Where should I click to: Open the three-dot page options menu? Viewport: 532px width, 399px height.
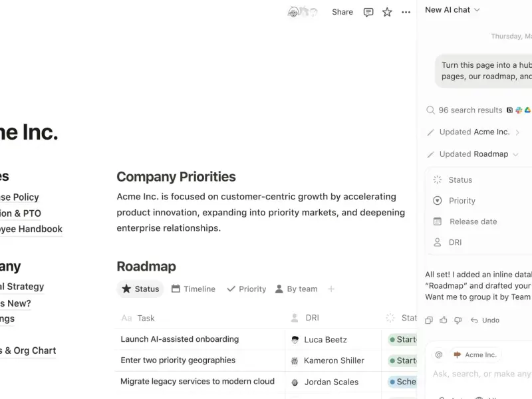[406, 12]
